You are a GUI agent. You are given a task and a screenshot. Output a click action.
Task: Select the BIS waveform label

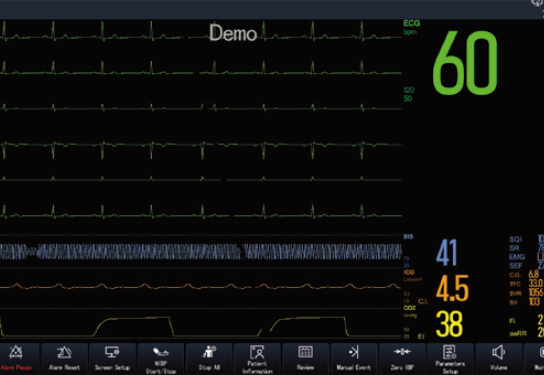[408, 237]
